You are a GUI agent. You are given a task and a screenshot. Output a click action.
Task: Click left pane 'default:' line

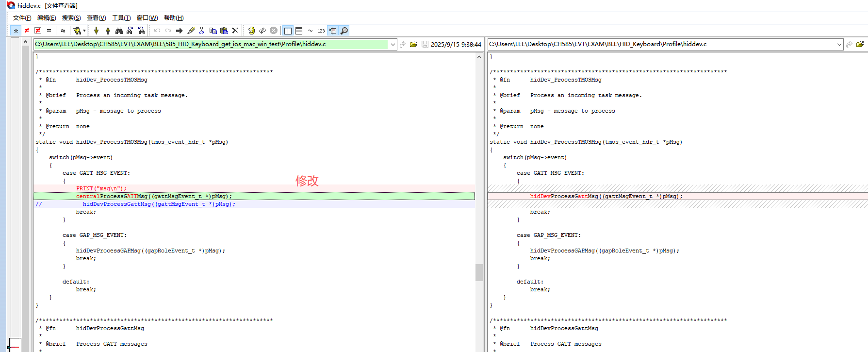click(76, 282)
